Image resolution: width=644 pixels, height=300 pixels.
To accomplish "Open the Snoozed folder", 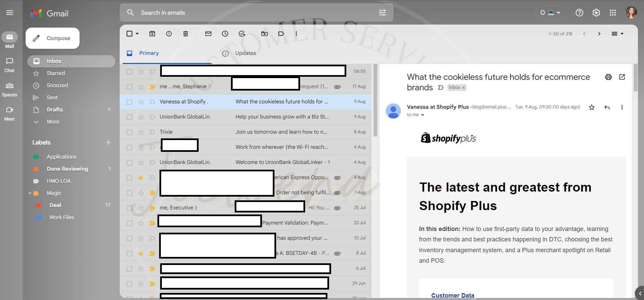I will pos(71,86).
